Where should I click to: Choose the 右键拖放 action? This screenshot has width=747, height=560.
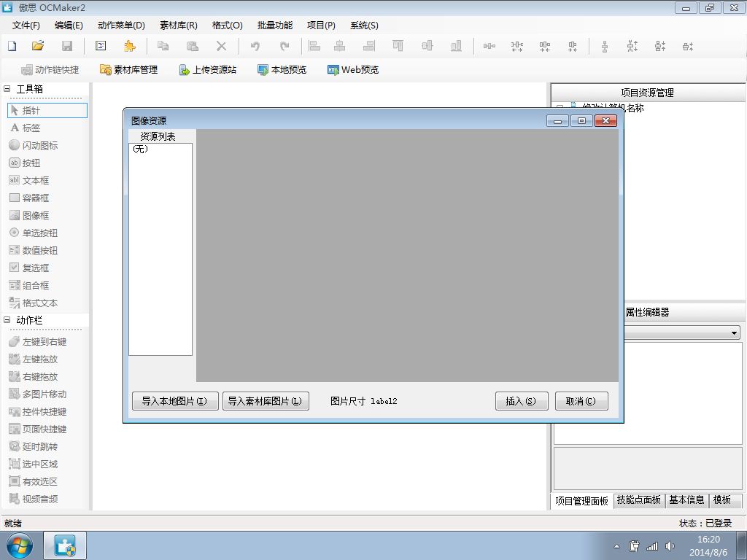[34, 377]
